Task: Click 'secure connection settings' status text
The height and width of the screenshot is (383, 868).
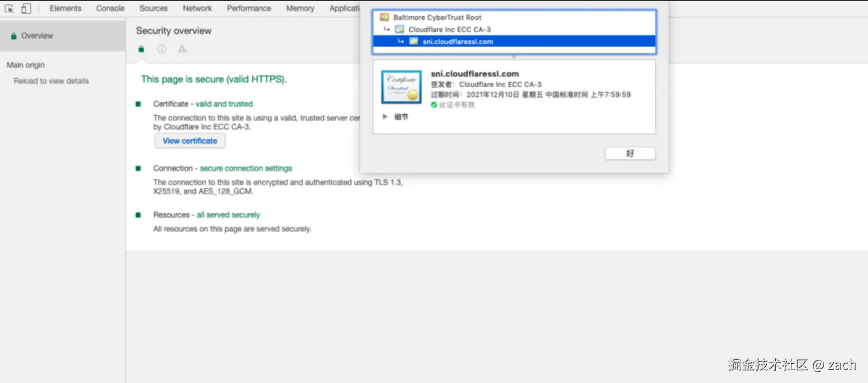Action: coord(246,168)
